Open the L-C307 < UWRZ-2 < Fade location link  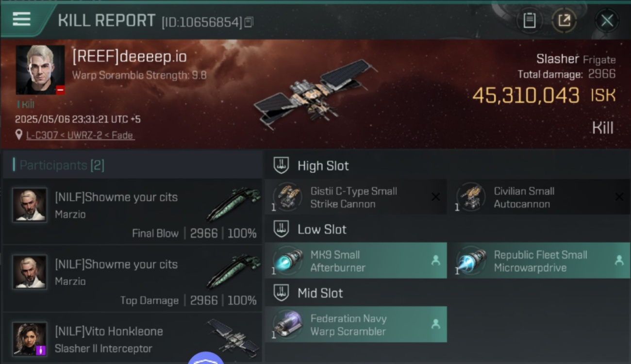tap(80, 135)
